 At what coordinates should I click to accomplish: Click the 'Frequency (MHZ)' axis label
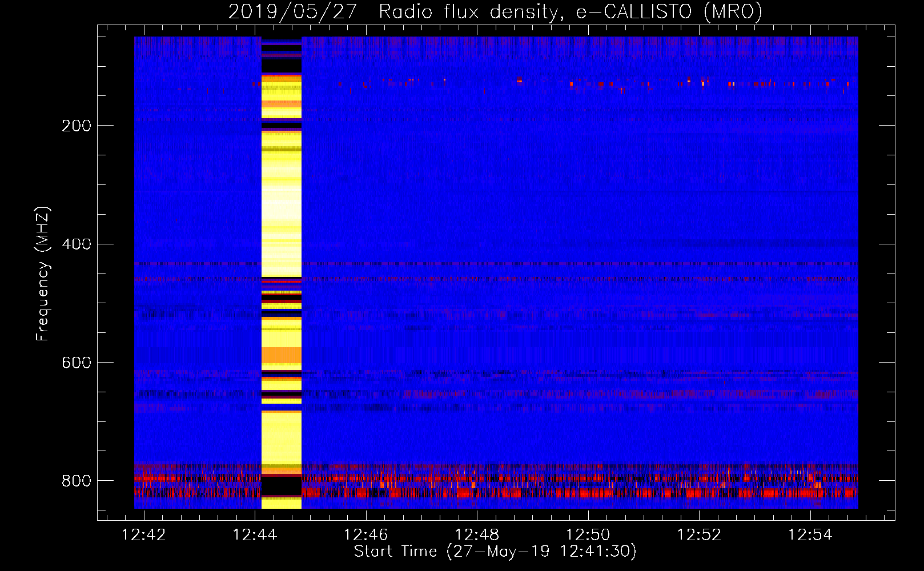42,274
